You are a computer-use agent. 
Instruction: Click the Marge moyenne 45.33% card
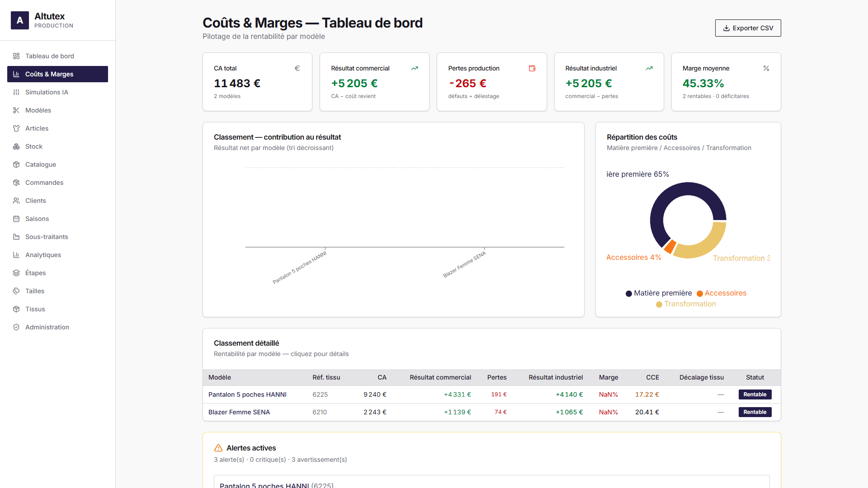click(726, 82)
